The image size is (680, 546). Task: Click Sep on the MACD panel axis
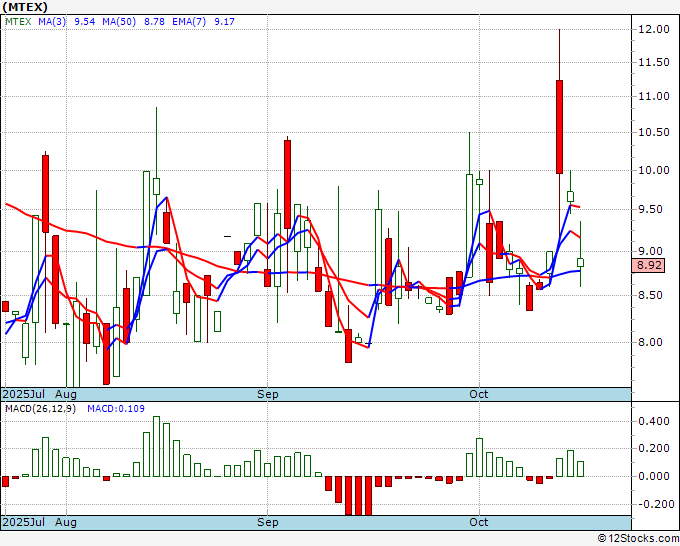pos(268,522)
